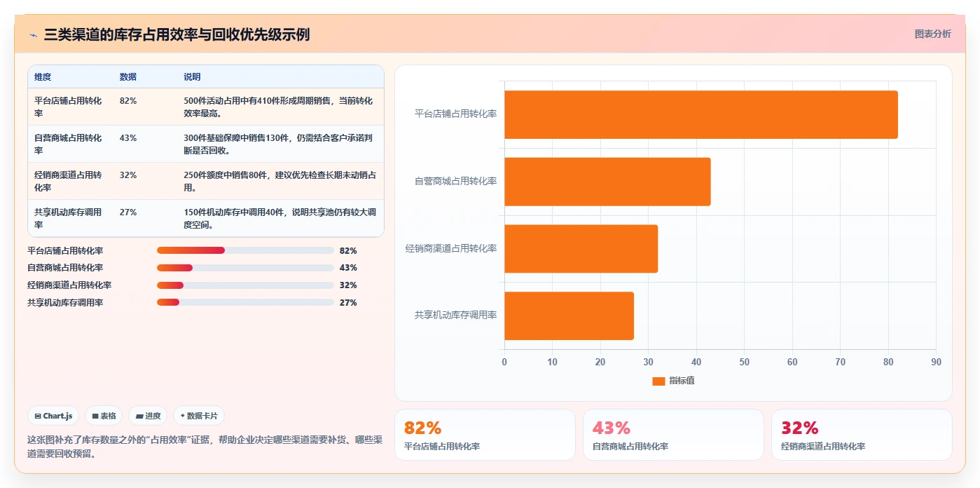Click the 数据 table column header
Image resolution: width=980 pixels, height=488 pixels.
point(128,77)
